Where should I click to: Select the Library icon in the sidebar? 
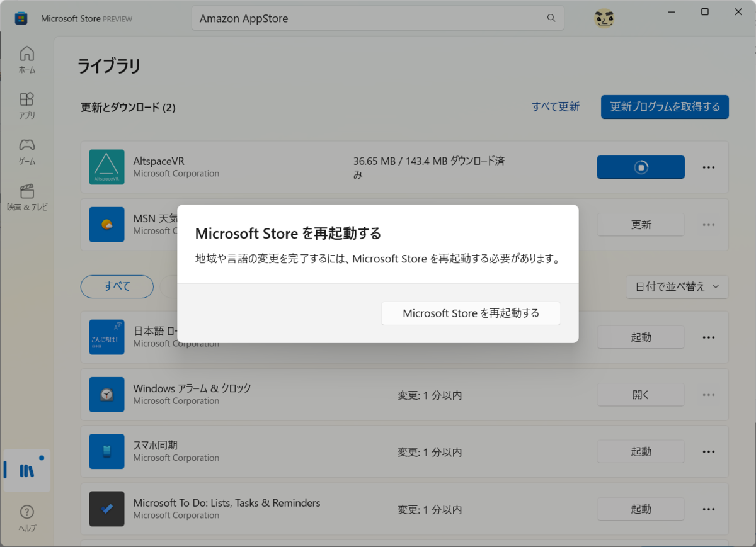pyautogui.click(x=27, y=470)
